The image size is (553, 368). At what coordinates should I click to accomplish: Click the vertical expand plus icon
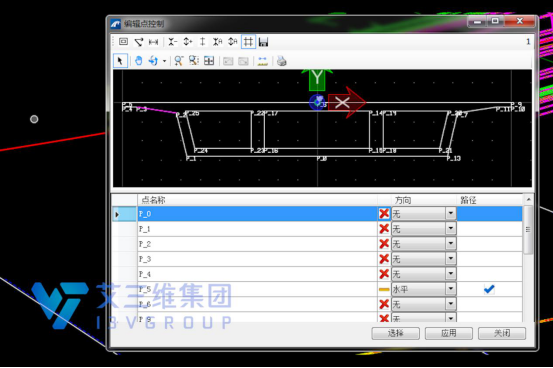(x=188, y=42)
